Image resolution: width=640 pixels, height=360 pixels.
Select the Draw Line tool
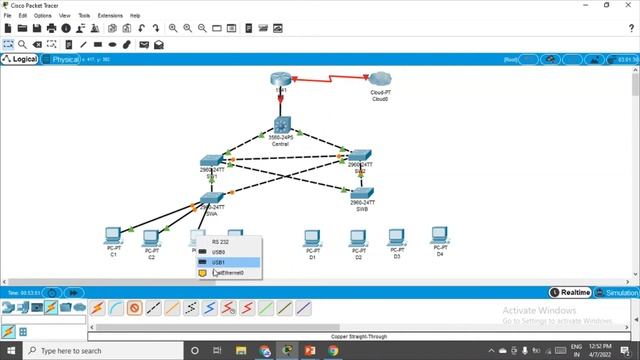coord(83,44)
